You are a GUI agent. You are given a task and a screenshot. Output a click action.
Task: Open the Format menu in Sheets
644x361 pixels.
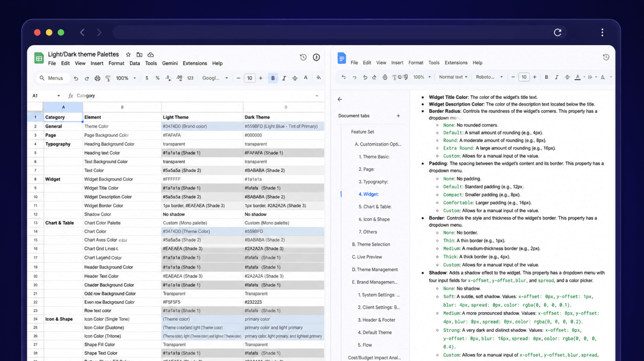click(x=116, y=63)
